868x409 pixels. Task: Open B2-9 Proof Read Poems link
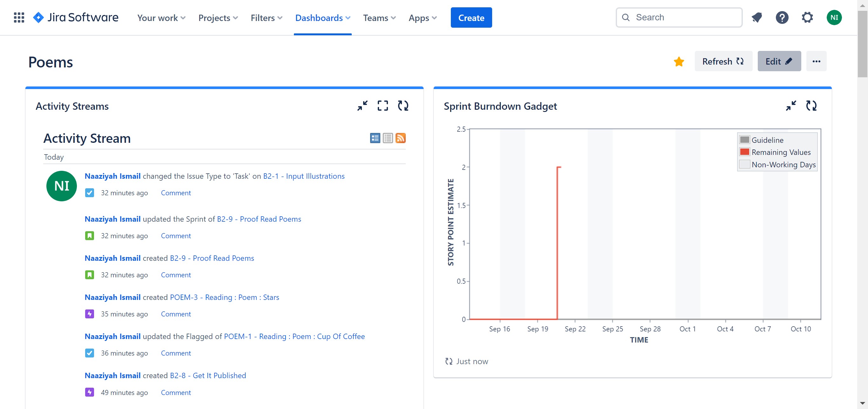[259, 219]
